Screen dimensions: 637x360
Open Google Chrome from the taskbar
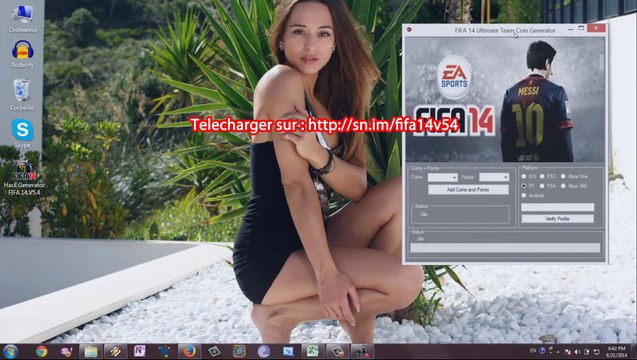pos(41,351)
